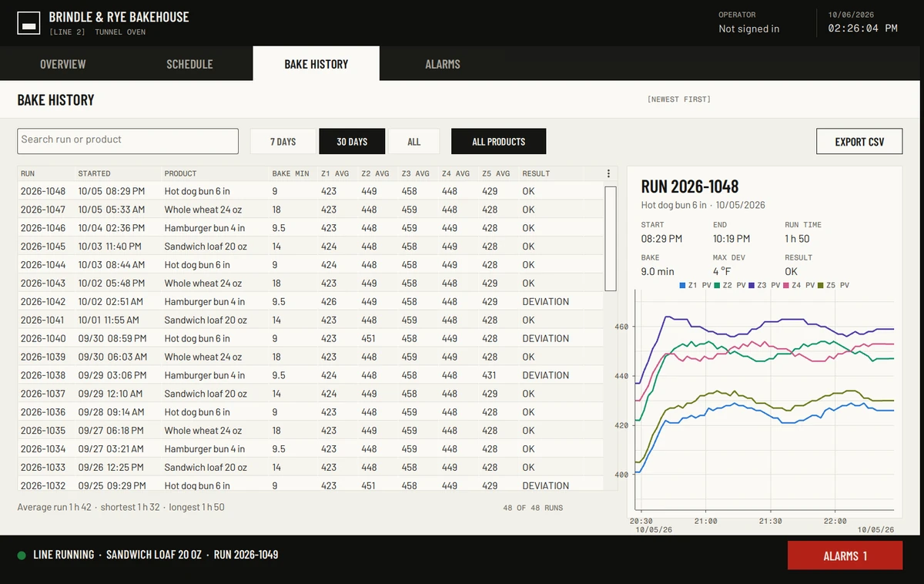This screenshot has width=924, height=584.
Task: Open the All Products filter dropdown
Action: (498, 142)
